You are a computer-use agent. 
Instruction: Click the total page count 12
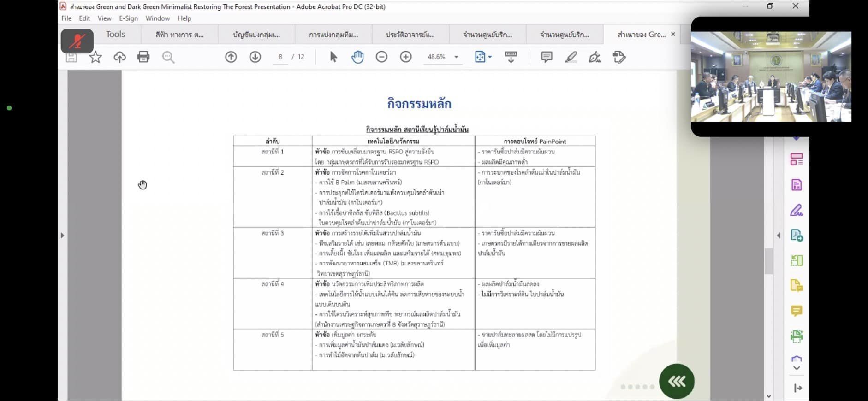tap(301, 57)
